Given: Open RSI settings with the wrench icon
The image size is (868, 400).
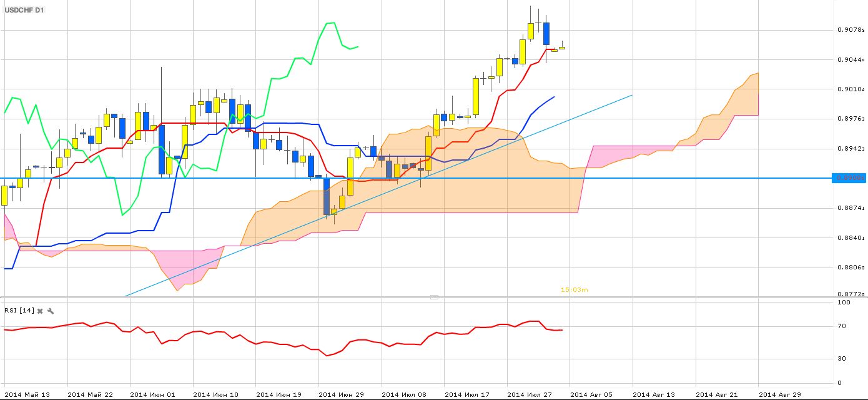Looking at the screenshot, I should point(51,311).
